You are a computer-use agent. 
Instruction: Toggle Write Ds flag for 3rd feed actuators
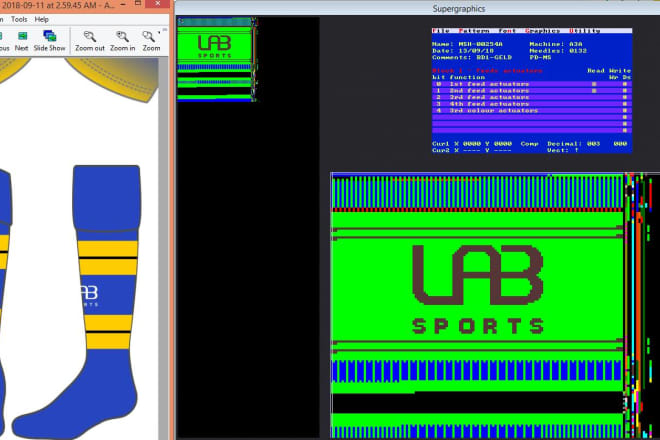[625, 97]
